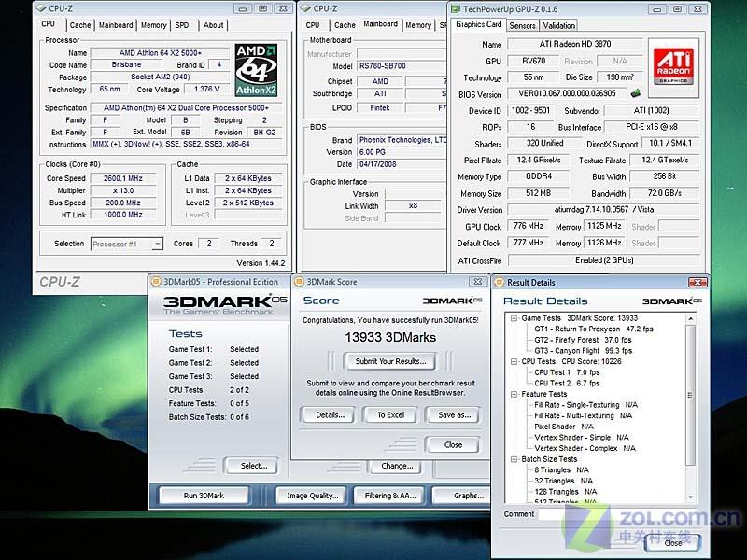This screenshot has height=560, width=747.
Task: Click the Select tests button
Action: (x=251, y=466)
